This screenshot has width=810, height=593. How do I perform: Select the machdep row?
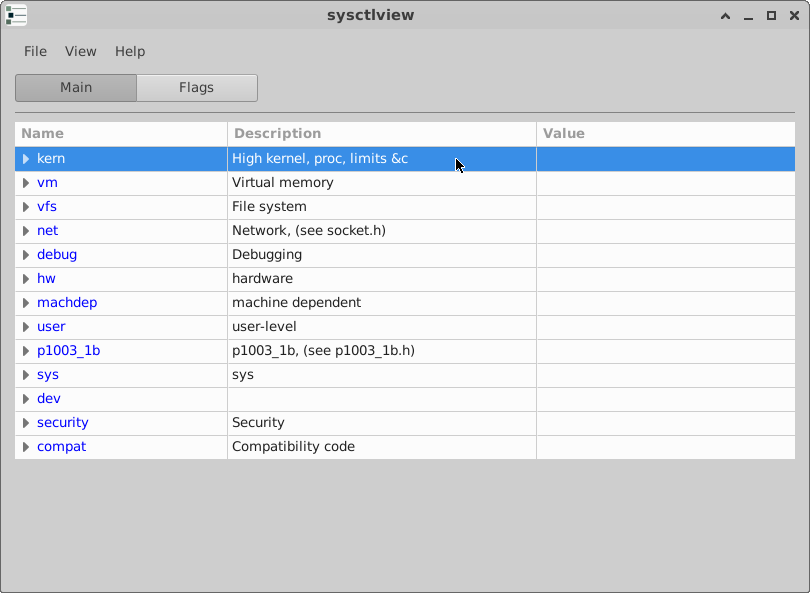click(x=405, y=303)
